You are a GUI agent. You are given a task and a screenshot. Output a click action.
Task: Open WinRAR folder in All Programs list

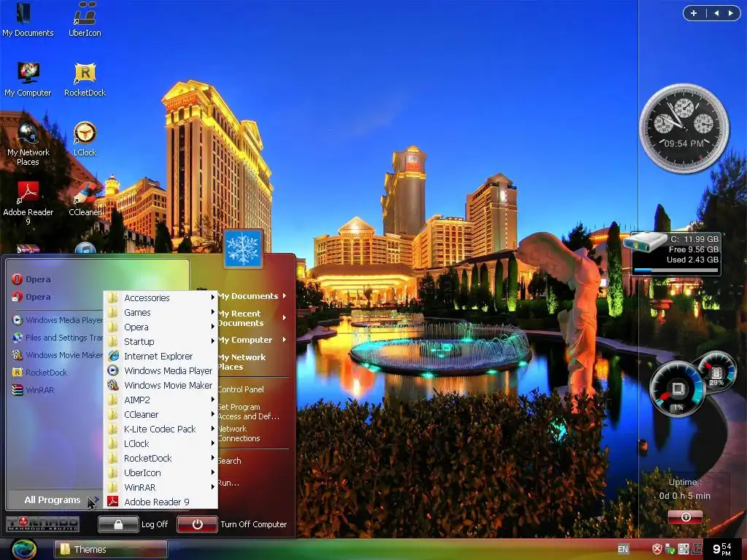tap(160, 488)
